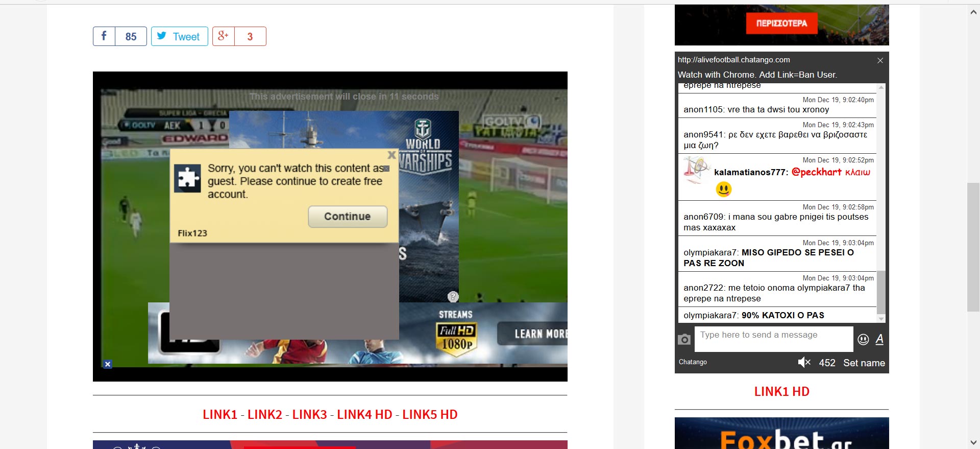Click the page vertical scrollbar thumb
This screenshot has width=980, height=449.
[x=973, y=247]
